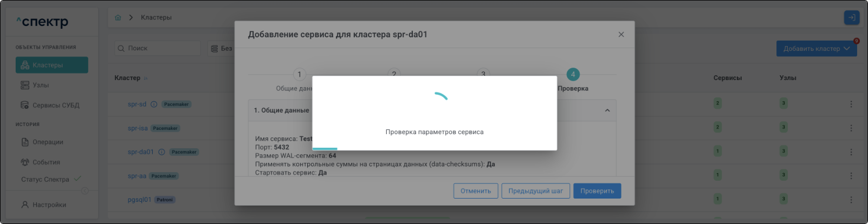Screen dimensions: 868x224
Task: Click the Предыдущий шаг button
Action: (x=535, y=191)
